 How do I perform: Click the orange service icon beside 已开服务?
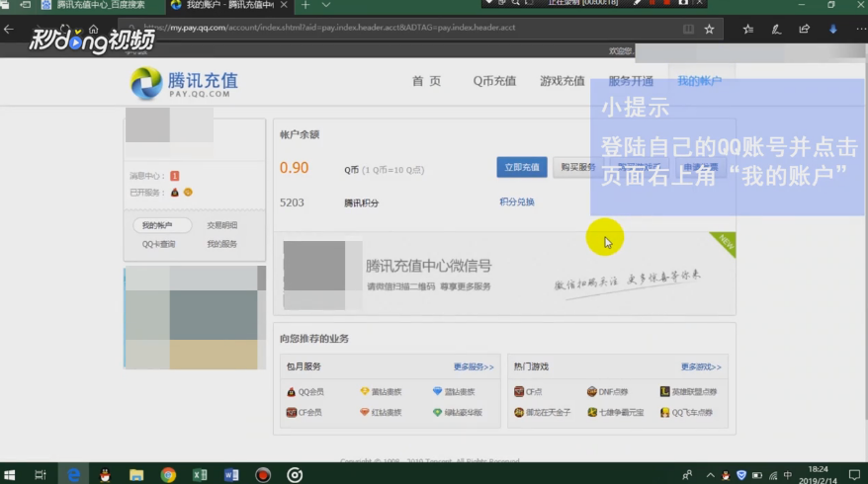(188, 193)
